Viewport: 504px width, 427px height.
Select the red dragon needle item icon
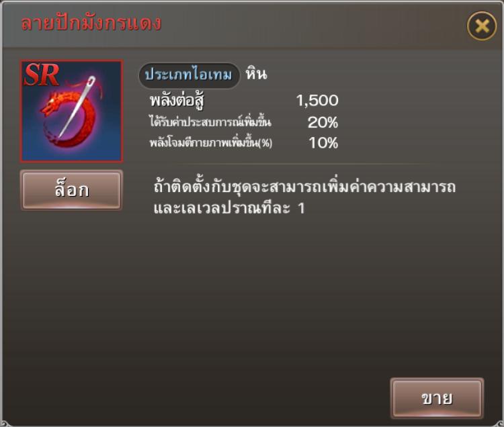point(71,111)
